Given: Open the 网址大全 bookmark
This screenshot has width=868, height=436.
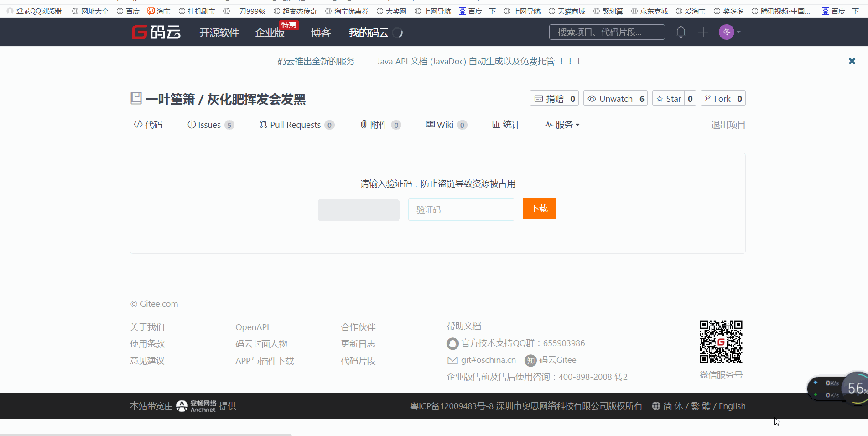Looking at the screenshot, I should [x=90, y=11].
